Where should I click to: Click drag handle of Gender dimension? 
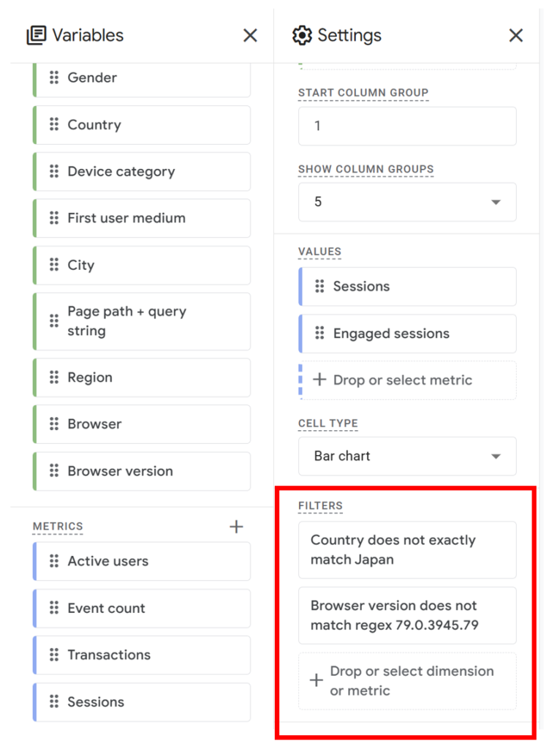coord(54,78)
